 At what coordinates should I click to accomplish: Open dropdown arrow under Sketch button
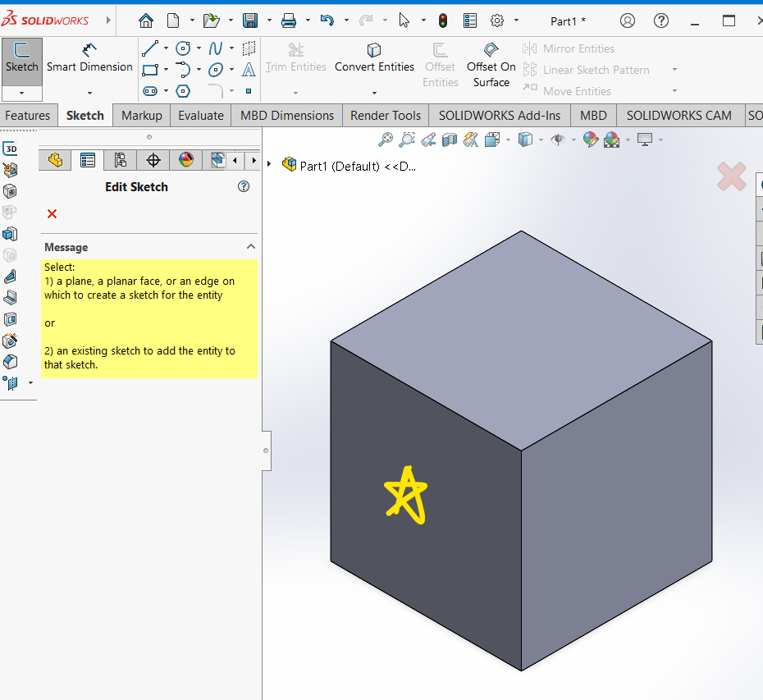22,93
